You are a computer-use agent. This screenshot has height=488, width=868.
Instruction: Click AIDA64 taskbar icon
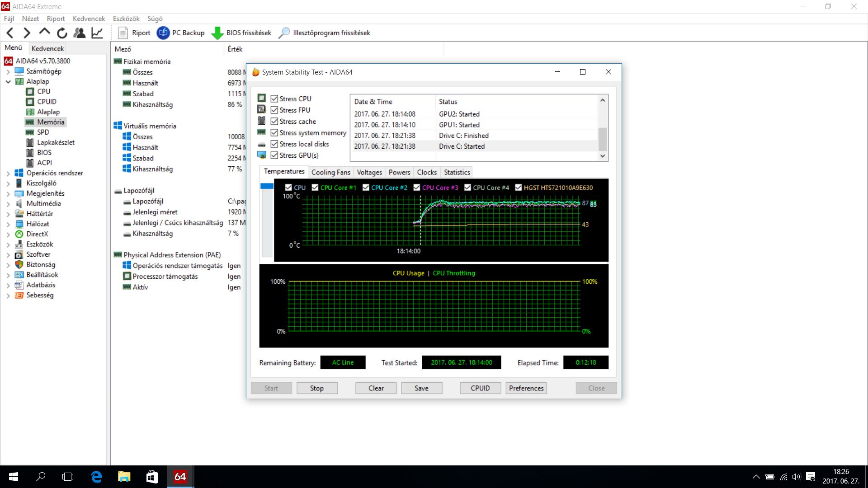click(x=180, y=477)
